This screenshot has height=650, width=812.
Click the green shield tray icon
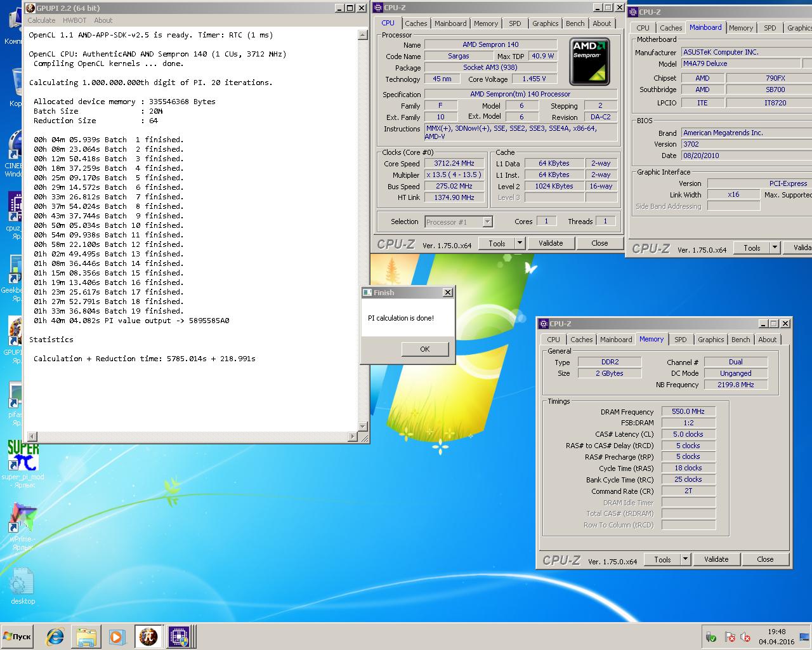click(x=711, y=637)
